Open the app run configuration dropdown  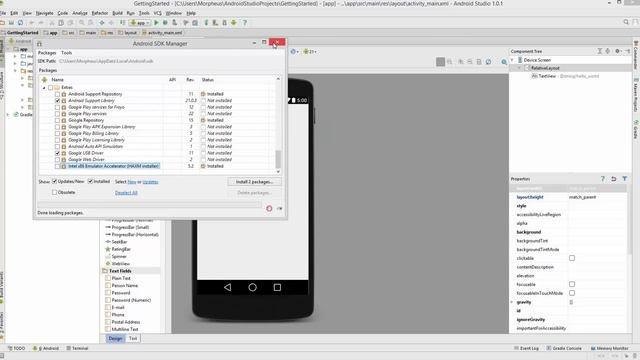coord(140,23)
